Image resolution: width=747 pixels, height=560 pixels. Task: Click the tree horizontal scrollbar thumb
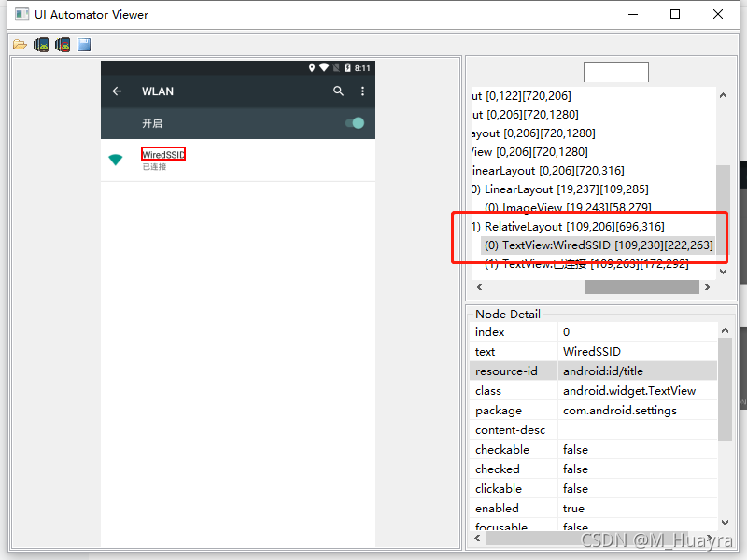pos(641,287)
